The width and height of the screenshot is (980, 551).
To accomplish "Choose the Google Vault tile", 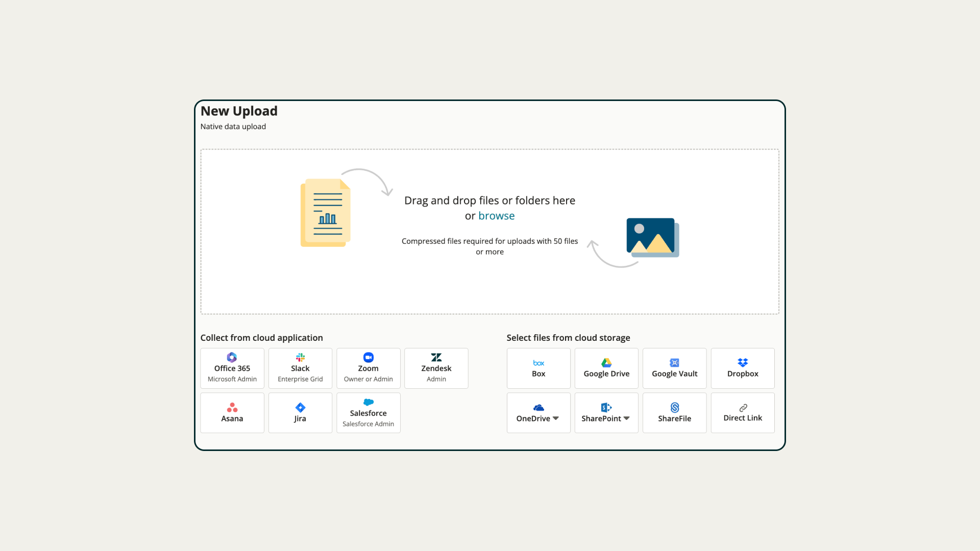I will (674, 368).
